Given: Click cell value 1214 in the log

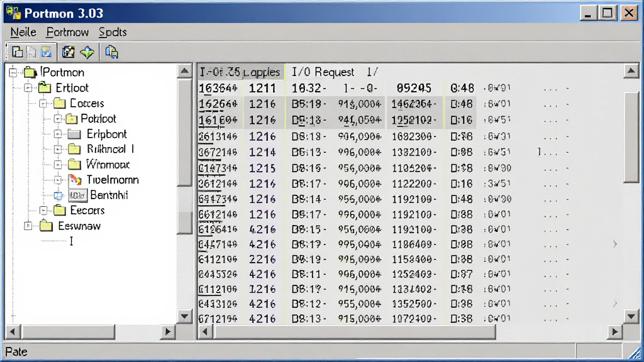Looking at the screenshot, I should [x=262, y=152].
